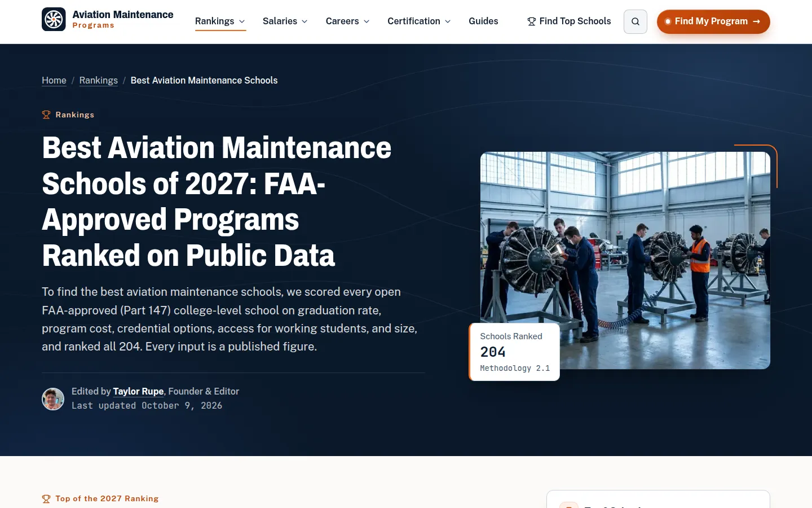Image resolution: width=812 pixels, height=508 pixels.
Task: Open Taylor Rupe's author profile link
Action: tap(138, 391)
